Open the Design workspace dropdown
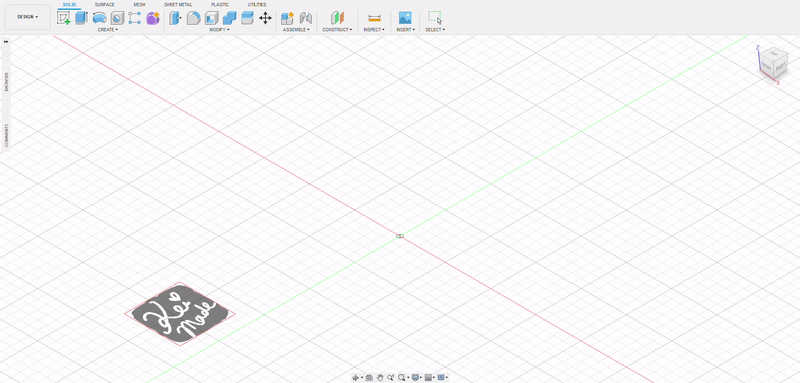The image size is (800, 383). coord(28,17)
